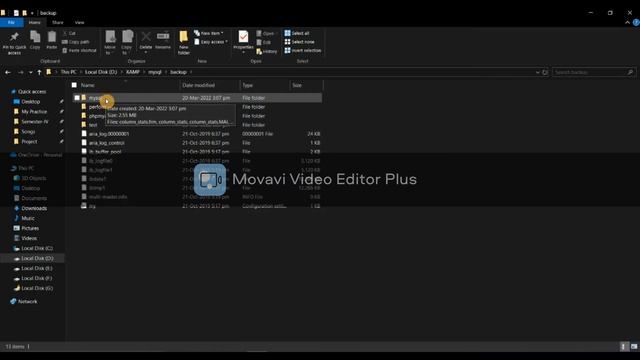Go back with the Back arrow

(8, 72)
